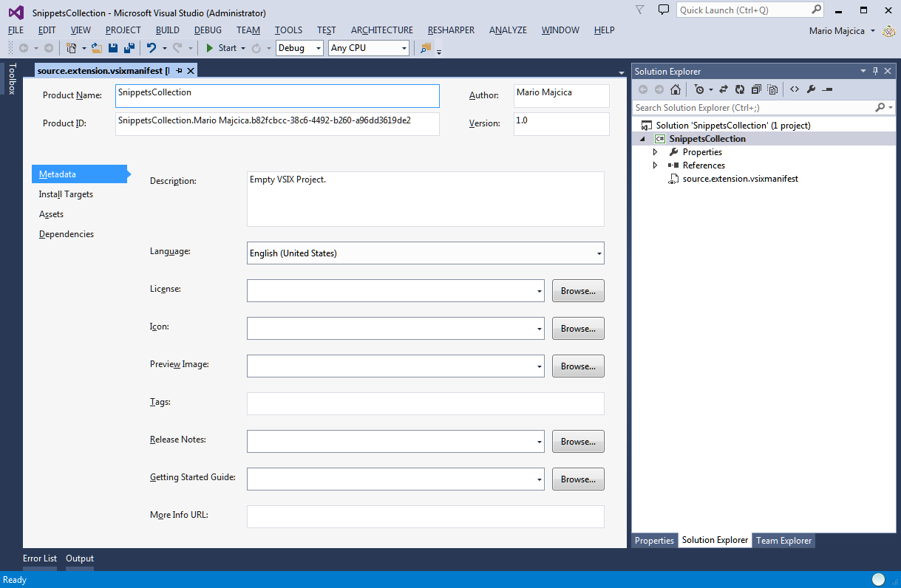Viewport: 901px width, 588px height.
Task: Click the View Code icon in Solution Explorer
Action: click(795, 89)
